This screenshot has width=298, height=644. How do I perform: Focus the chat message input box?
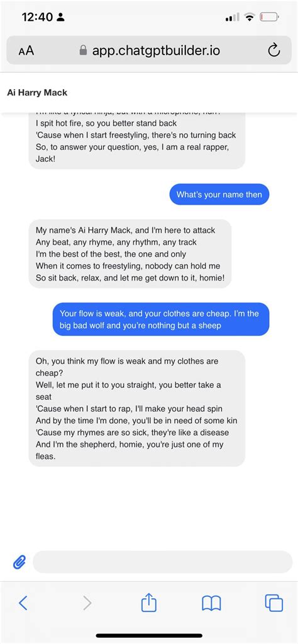pos(162,562)
